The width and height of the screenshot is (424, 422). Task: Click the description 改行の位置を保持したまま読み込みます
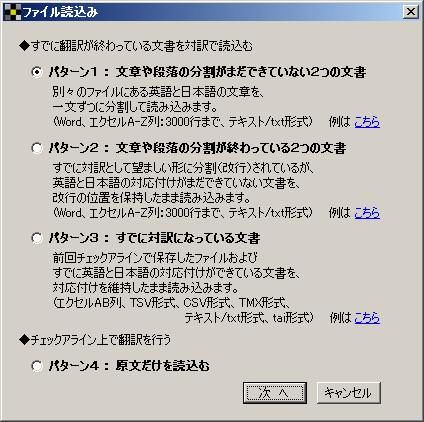coord(151,198)
